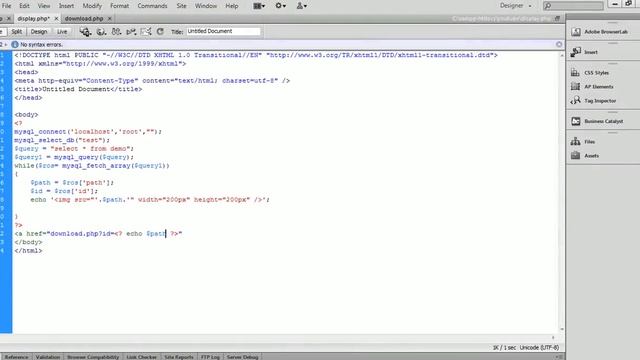Toggle Design view
This screenshot has width=640, height=360.
39,31
